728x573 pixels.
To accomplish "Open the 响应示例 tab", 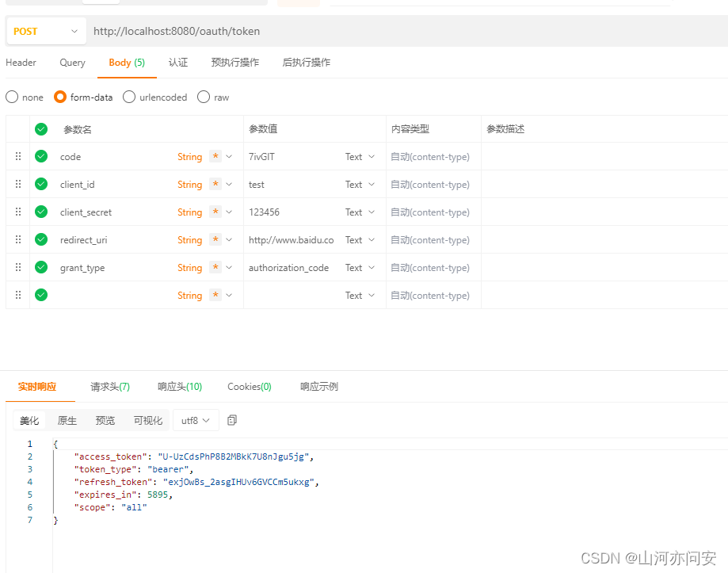I will 319,386.
